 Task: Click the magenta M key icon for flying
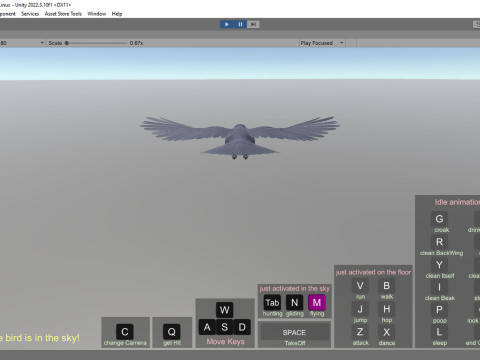(x=317, y=303)
